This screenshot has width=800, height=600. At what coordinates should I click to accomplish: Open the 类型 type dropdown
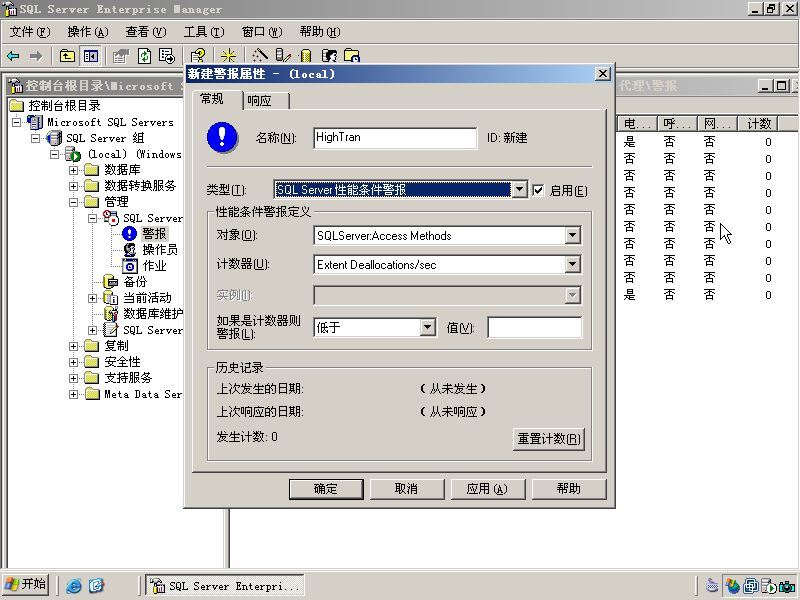519,190
